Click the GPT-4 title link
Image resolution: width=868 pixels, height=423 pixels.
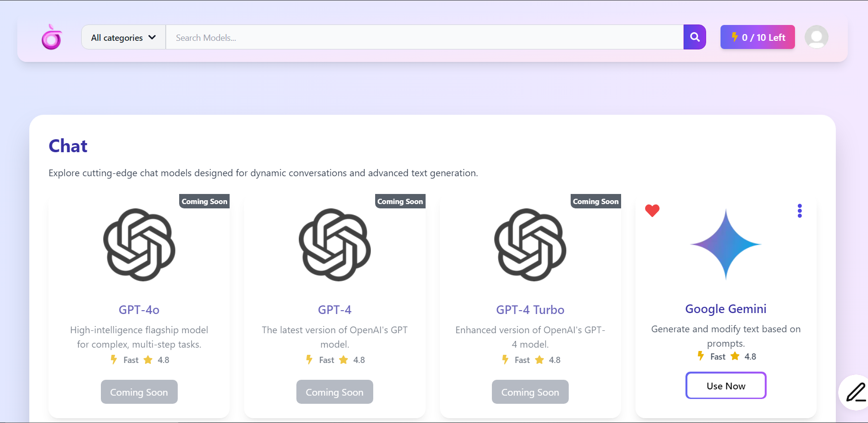tap(335, 310)
